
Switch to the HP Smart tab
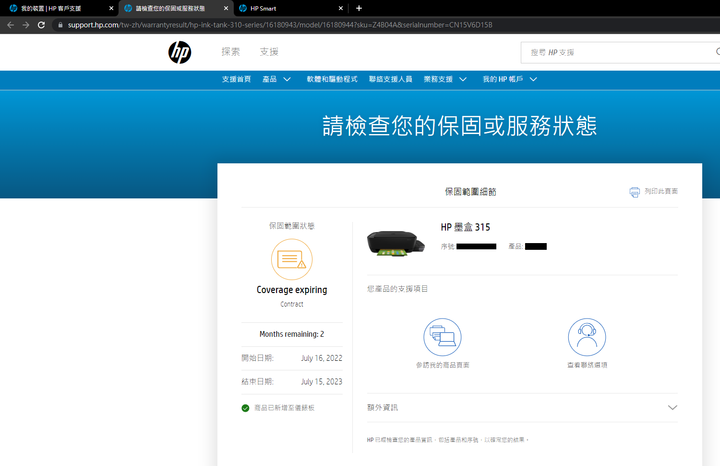tap(291, 8)
